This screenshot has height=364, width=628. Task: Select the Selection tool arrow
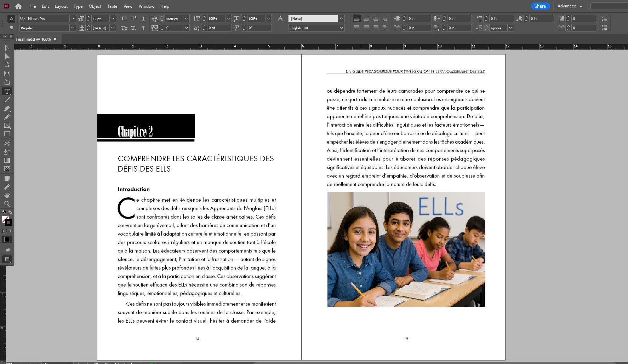pos(7,48)
